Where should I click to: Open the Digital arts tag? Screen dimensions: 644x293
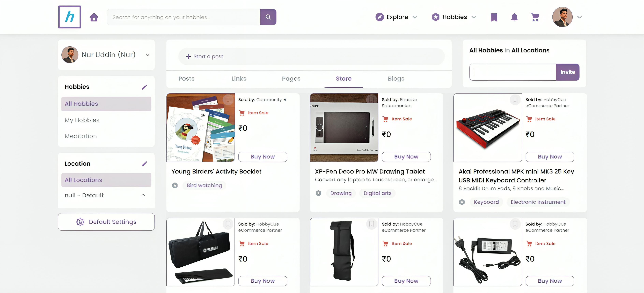377,193
